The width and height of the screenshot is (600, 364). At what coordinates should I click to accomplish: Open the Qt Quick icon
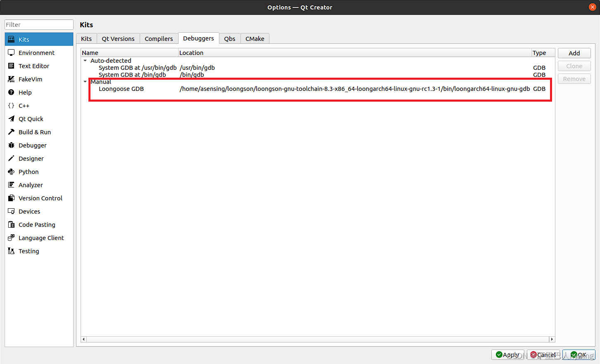11,119
